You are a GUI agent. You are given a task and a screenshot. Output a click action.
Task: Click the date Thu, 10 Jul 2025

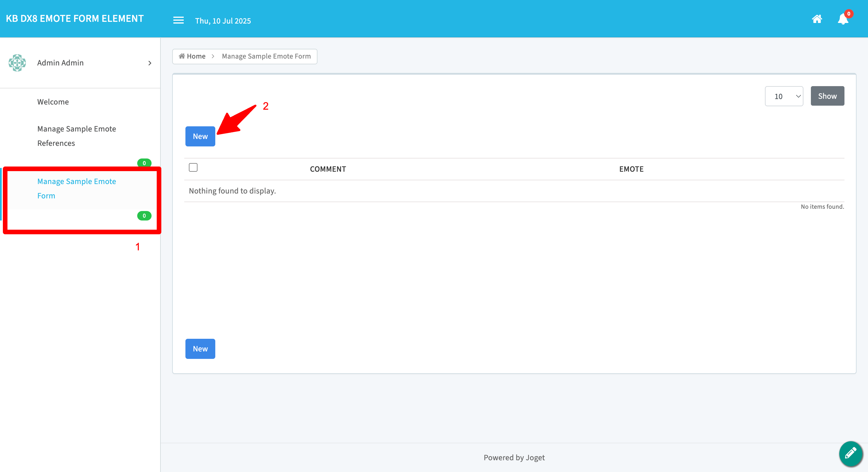coord(223,21)
